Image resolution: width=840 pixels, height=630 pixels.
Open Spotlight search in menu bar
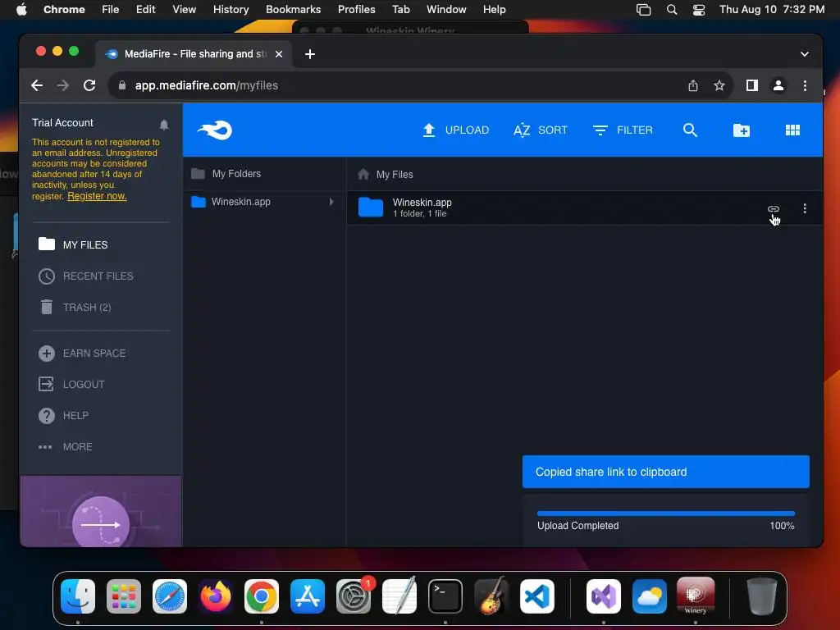[671, 10]
